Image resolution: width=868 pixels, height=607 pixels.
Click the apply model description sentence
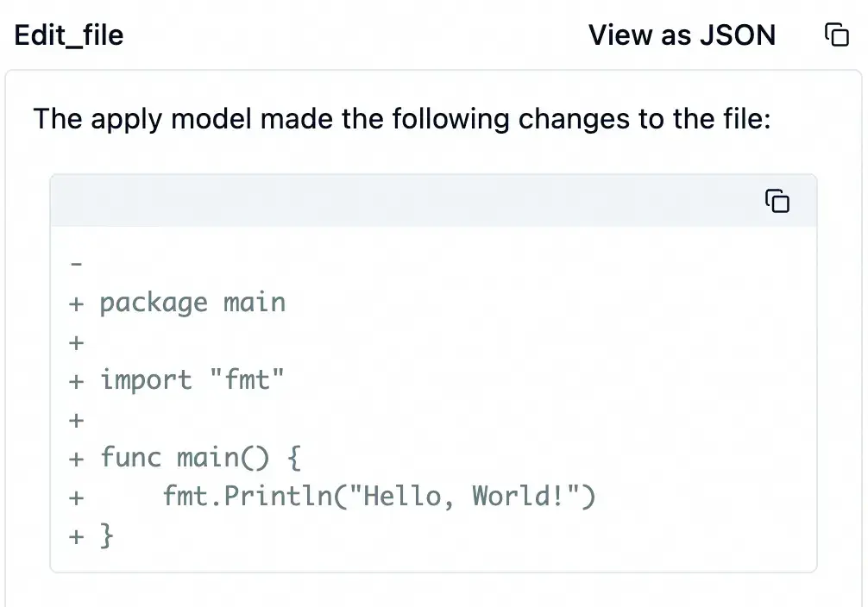(x=401, y=118)
